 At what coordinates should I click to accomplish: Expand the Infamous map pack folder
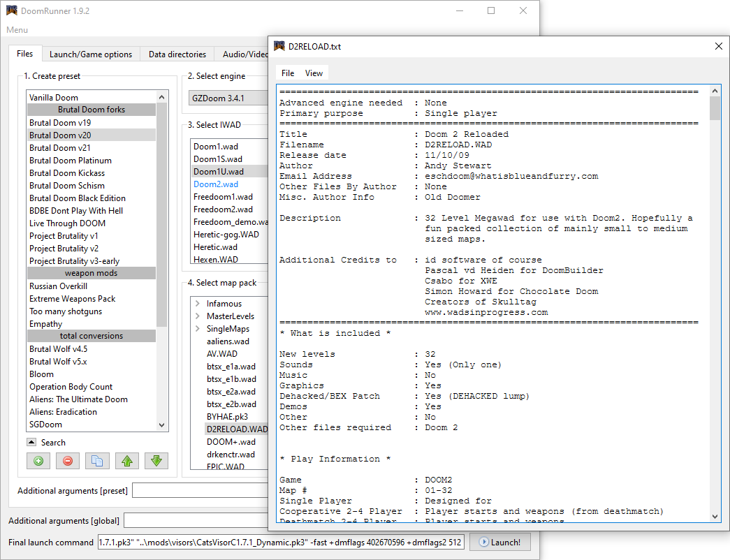point(198,304)
